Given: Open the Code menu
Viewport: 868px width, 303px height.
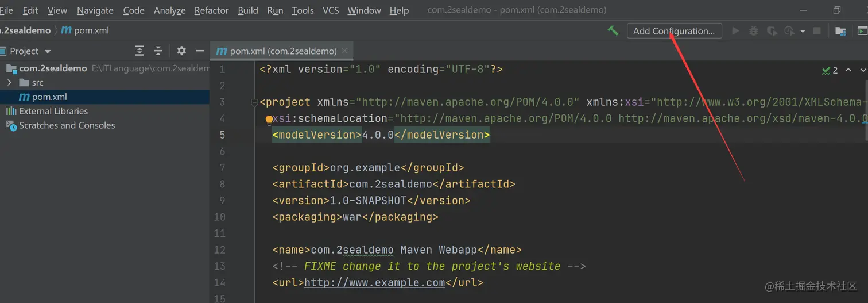Looking at the screenshot, I should (x=134, y=10).
